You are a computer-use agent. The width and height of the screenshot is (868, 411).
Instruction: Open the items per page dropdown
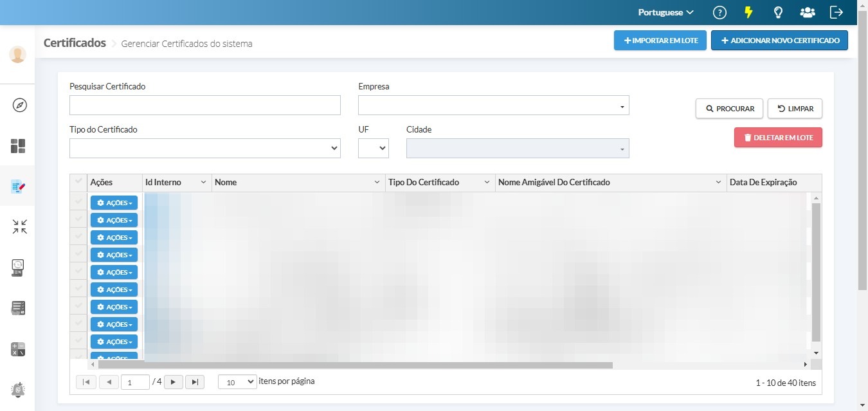[x=237, y=382]
